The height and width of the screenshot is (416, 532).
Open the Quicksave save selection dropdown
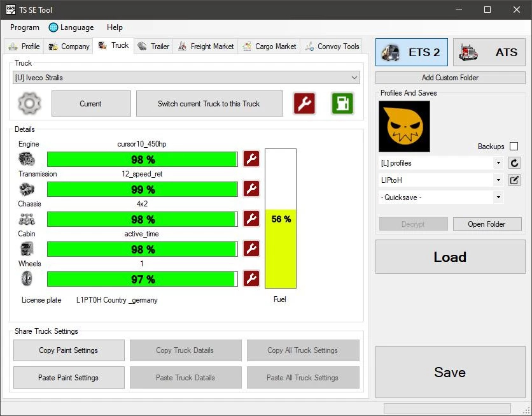440,197
